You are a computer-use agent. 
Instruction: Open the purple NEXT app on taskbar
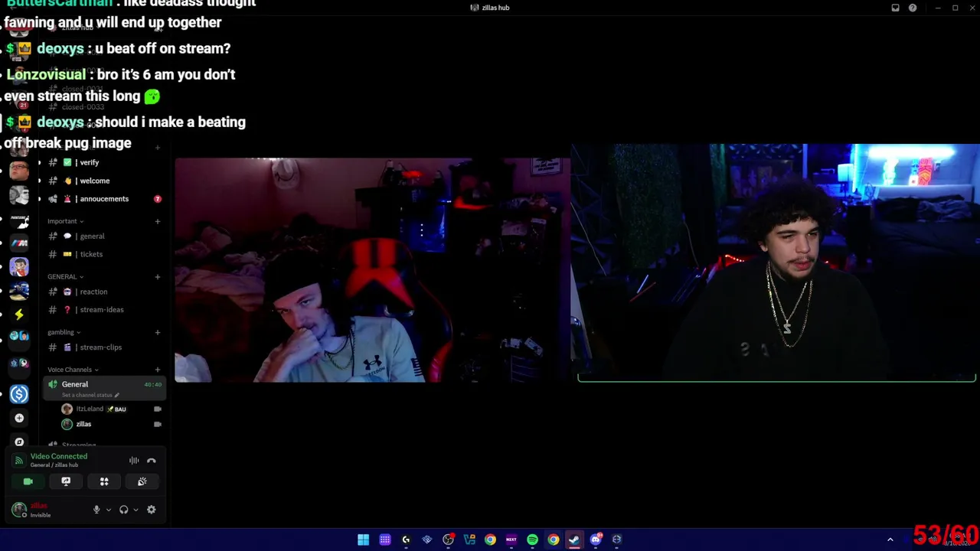tap(511, 540)
